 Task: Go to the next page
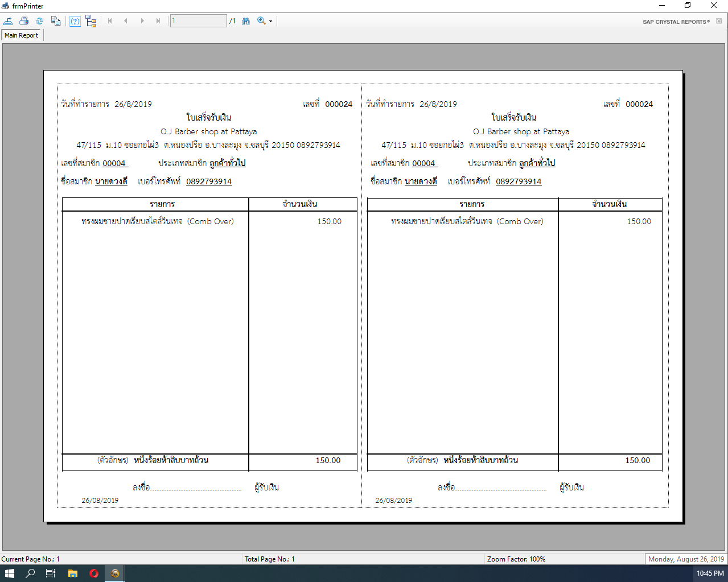[x=142, y=21]
